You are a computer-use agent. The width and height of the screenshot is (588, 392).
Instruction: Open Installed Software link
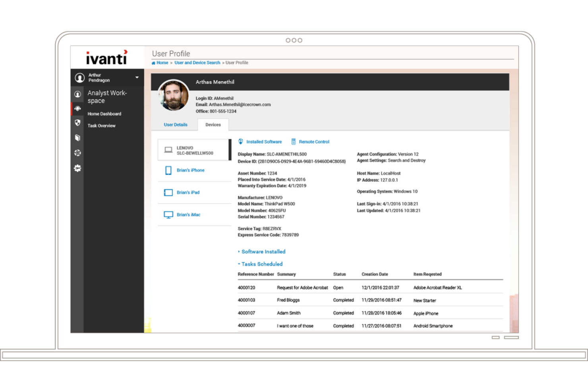pyautogui.click(x=264, y=142)
